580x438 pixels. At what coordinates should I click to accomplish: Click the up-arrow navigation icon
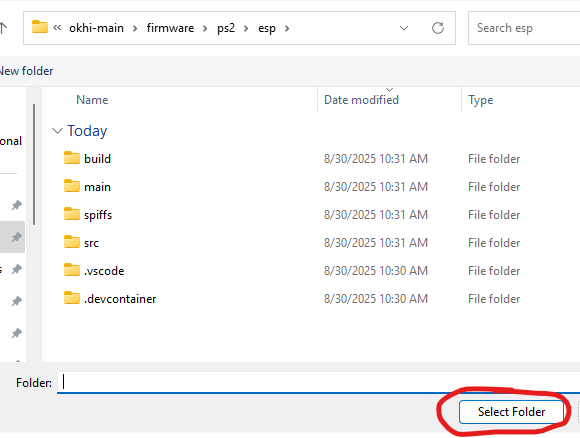(x=3, y=28)
